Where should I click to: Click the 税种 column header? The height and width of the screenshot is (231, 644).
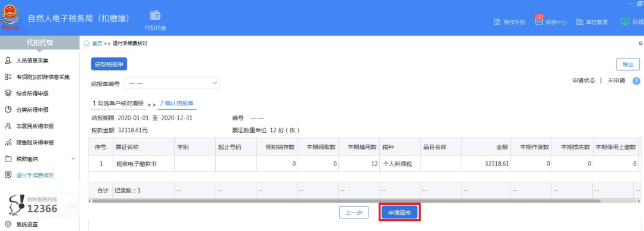pyautogui.click(x=400, y=147)
